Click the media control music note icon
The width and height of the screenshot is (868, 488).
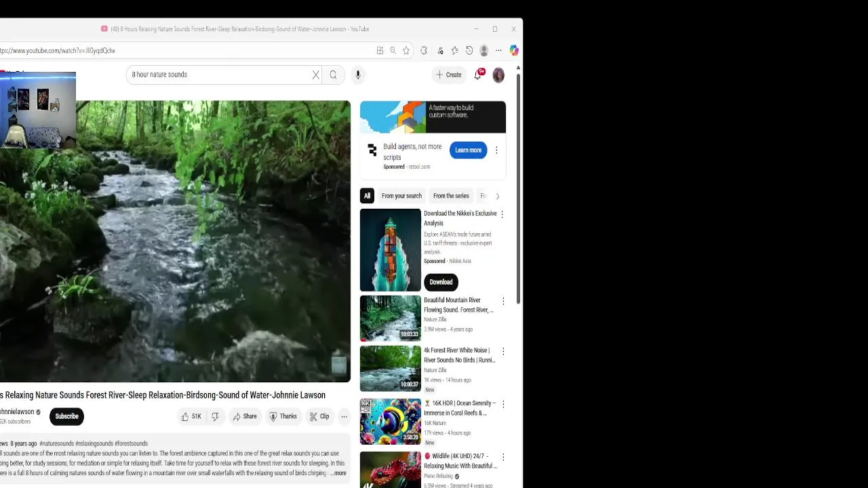[440, 50]
